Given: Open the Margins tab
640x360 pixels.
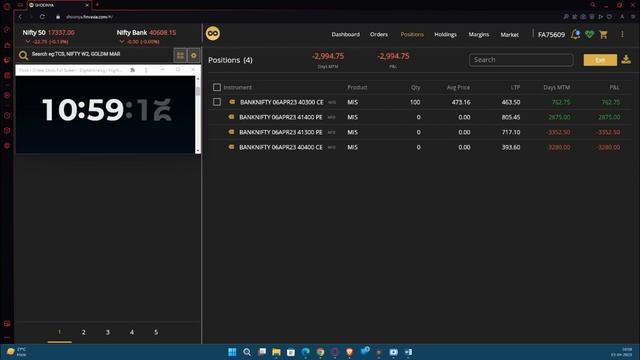Looking at the screenshot, I should tap(479, 34).
